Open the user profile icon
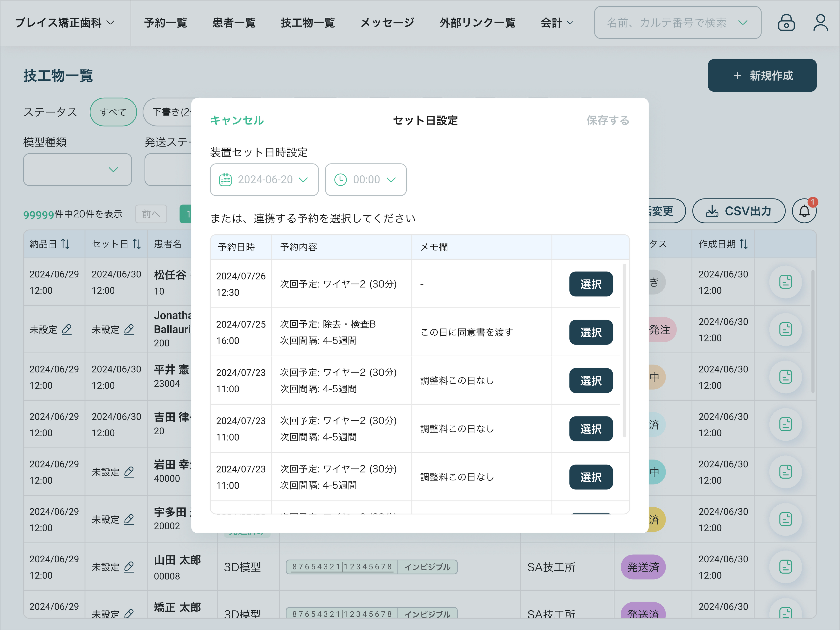The image size is (840, 630). tap(820, 22)
